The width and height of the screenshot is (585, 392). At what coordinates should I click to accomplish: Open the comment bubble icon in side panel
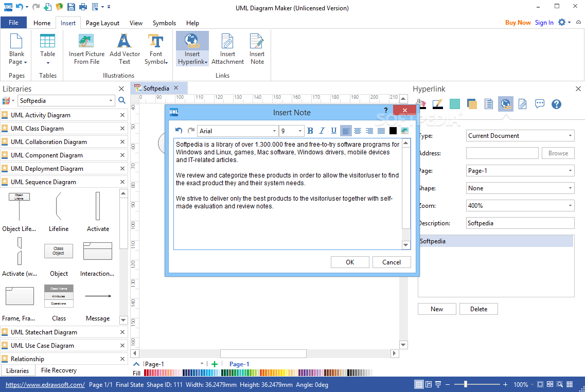pos(540,104)
